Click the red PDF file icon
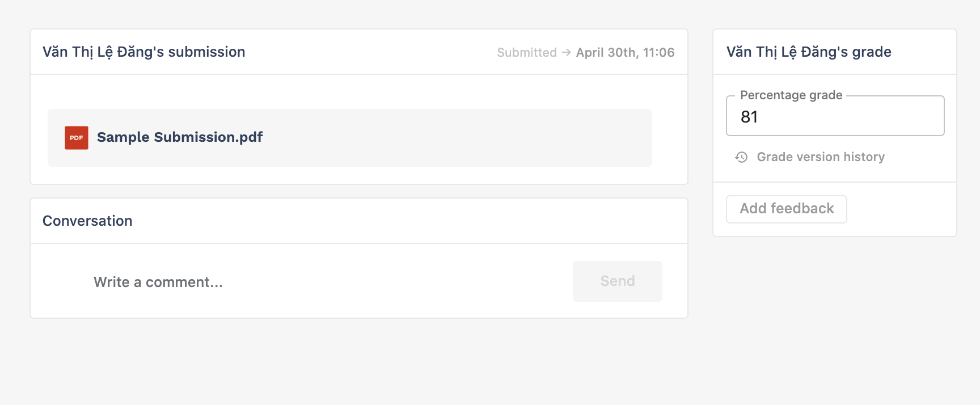Image resolution: width=980 pixels, height=405 pixels. [77, 138]
